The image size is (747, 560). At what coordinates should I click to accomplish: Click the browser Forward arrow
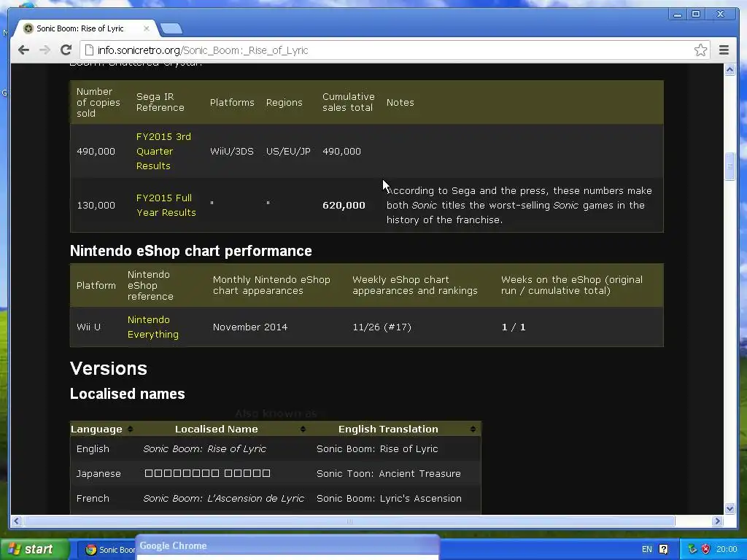[x=44, y=50]
